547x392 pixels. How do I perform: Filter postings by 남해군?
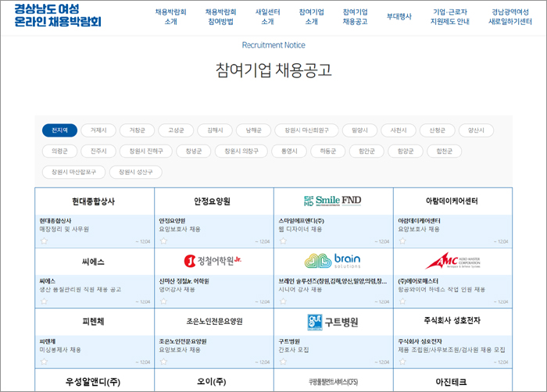click(254, 130)
